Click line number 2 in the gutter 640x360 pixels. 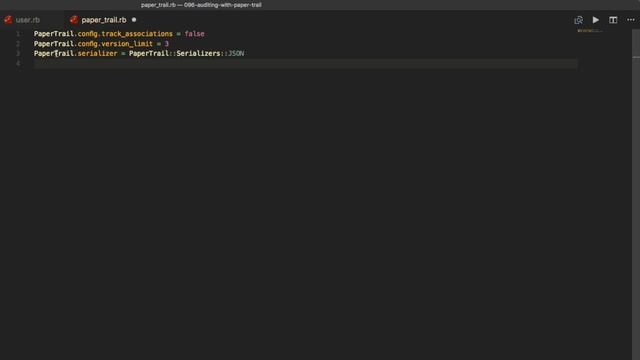[x=18, y=44]
